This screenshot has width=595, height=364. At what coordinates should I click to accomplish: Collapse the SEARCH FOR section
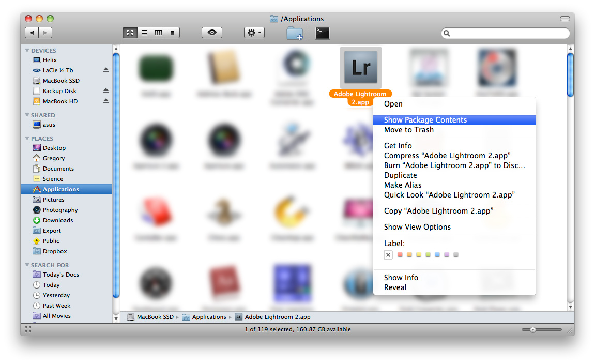(x=27, y=265)
